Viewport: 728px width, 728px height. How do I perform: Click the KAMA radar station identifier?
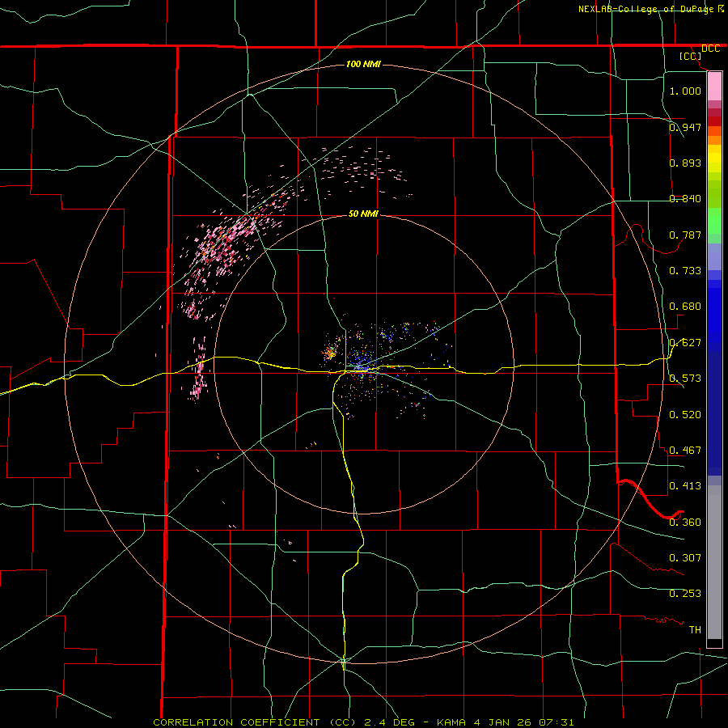[451, 722]
